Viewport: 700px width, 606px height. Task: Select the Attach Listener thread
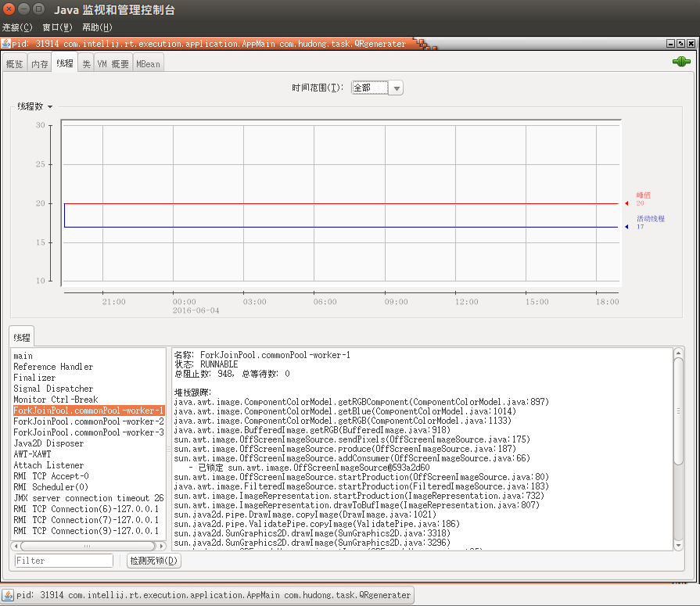(88, 465)
